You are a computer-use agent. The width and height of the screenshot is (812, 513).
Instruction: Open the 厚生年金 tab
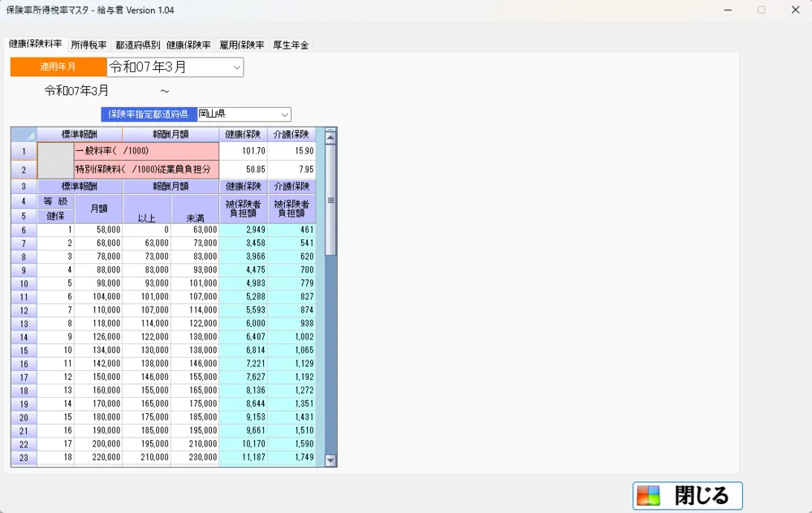(x=291, y=45)
